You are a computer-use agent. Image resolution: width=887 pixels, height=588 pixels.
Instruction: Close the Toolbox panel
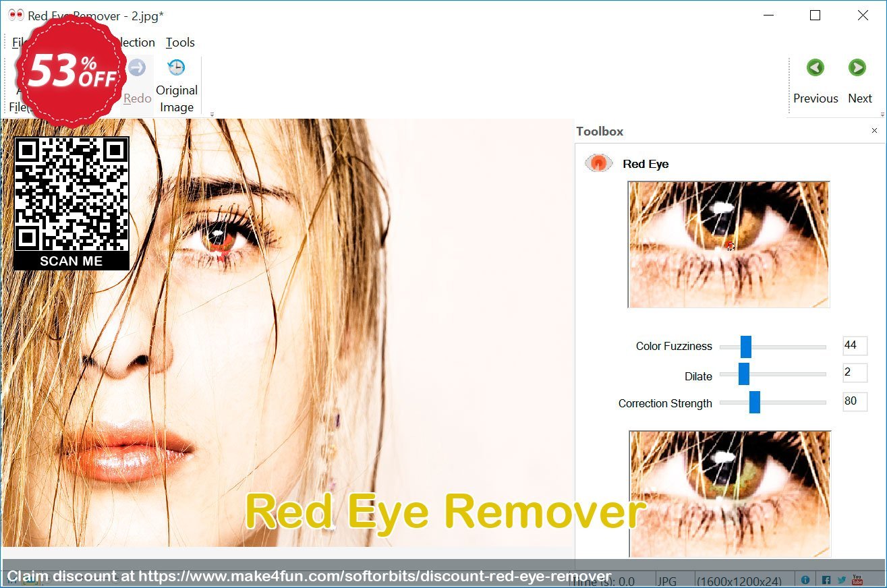click(875, 131)
